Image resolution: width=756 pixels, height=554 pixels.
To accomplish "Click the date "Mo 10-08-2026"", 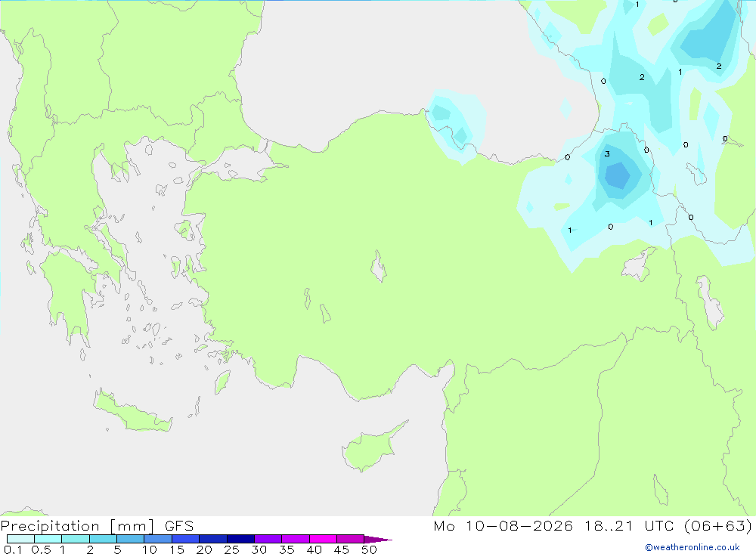I will [503, 526].
